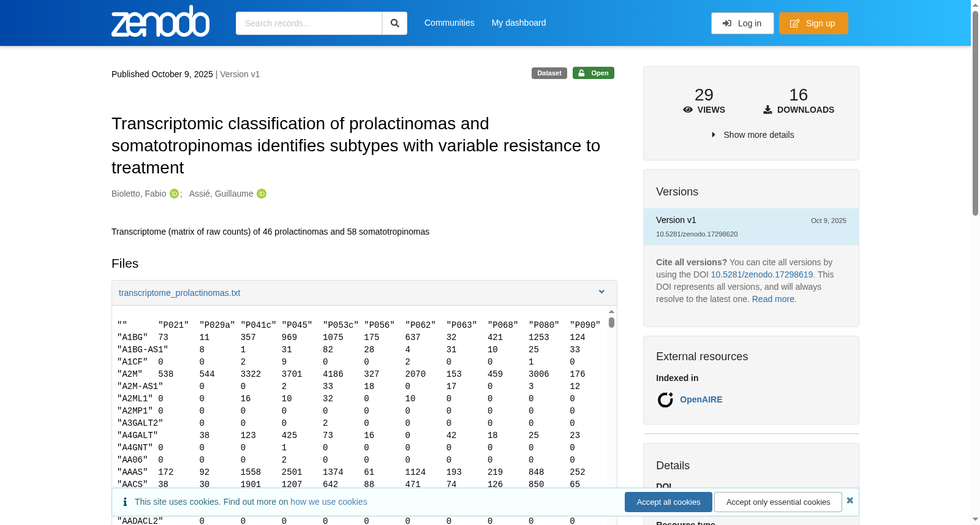Collapse the transcriptome_prolactinomas.txt file preview
Image resolution: width=980 pixels, height=525 pixels.
[x=601, y=292]
